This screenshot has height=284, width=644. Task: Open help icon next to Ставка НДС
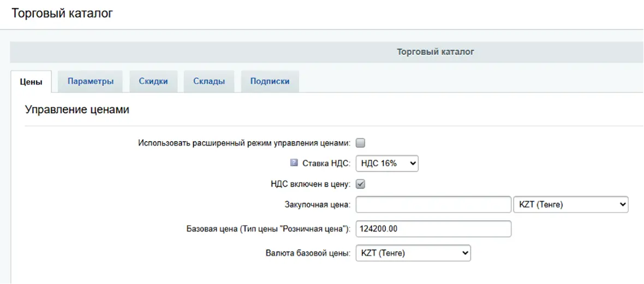[x=294, y=163]
